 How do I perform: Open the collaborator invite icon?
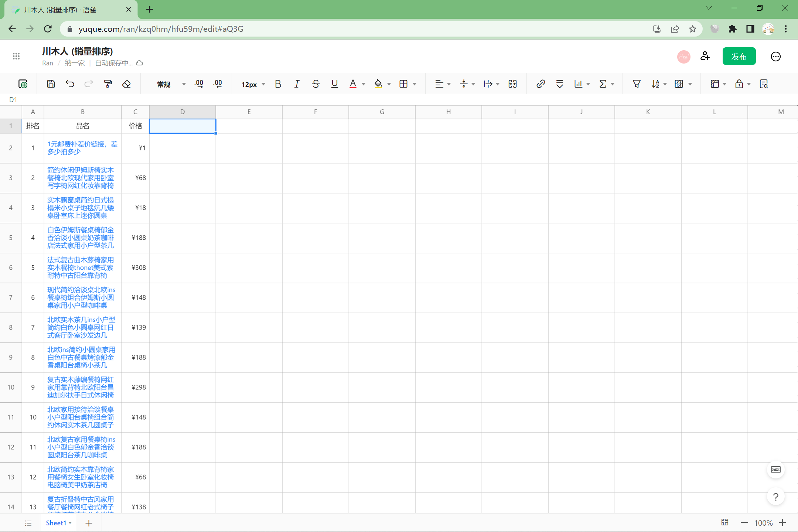tap(705, 56)
